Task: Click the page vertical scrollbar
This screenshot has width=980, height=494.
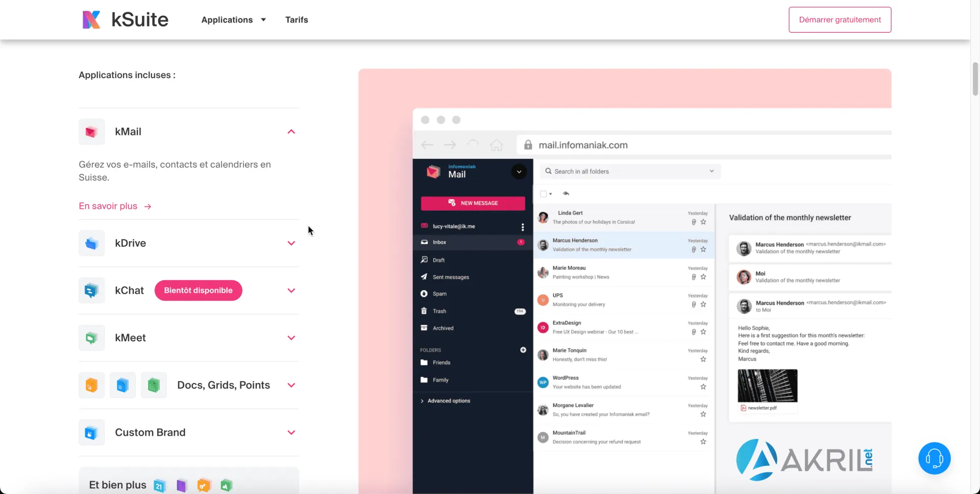Action: [x=975, y=79]
